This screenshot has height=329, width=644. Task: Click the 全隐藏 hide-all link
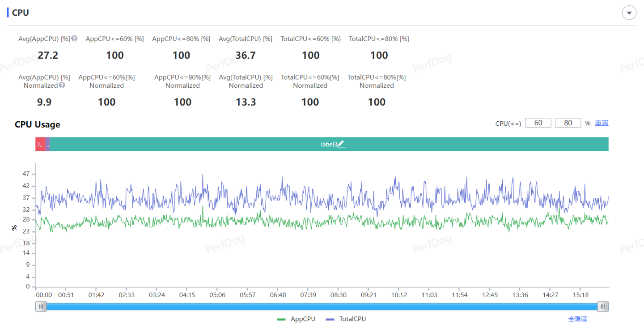tap(577, 319)
